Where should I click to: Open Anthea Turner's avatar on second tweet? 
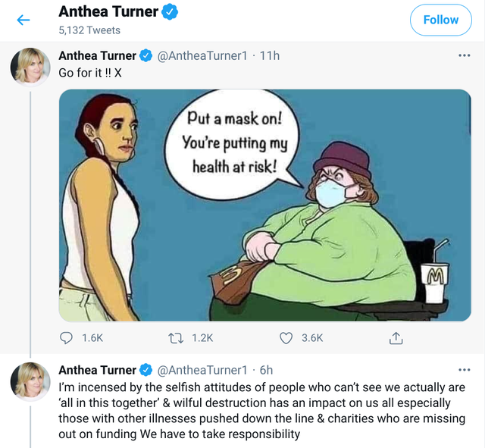(x=30, y=382)
